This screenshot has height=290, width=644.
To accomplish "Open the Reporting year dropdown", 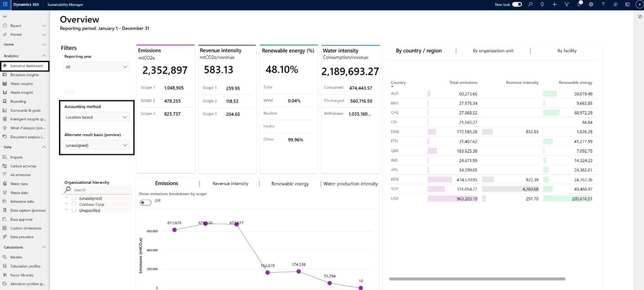I will pos(96,67).
